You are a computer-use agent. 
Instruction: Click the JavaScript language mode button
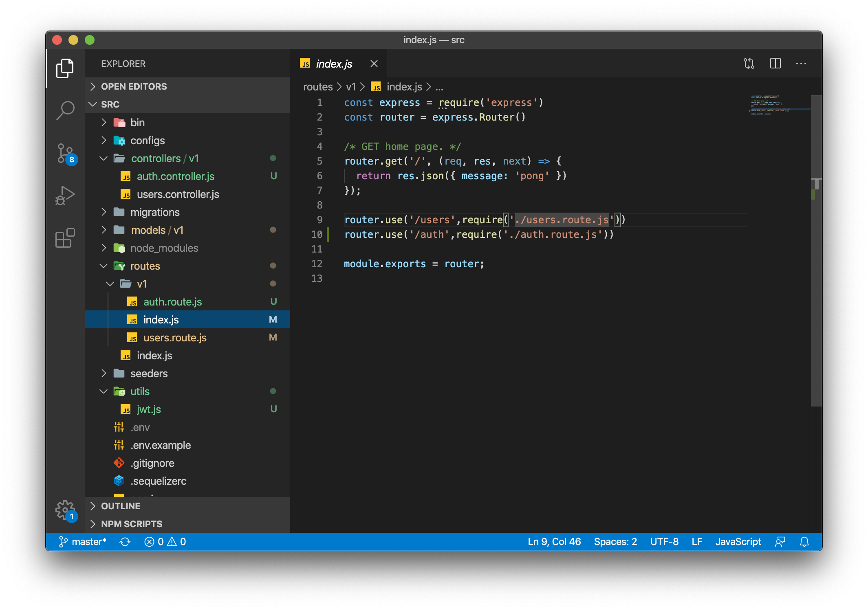(x=738, y=542)
